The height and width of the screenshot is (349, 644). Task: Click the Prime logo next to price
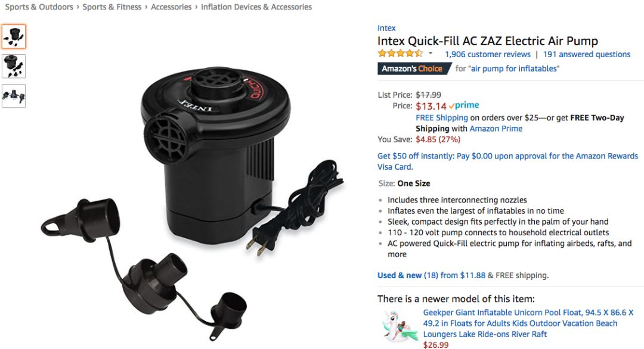(464, 105)
